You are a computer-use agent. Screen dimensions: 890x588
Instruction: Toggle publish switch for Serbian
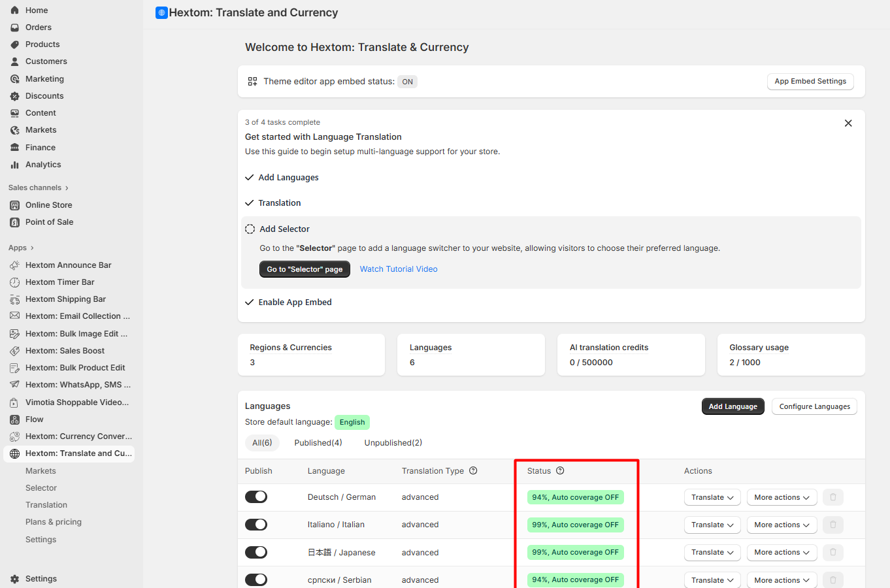point(256,580)
